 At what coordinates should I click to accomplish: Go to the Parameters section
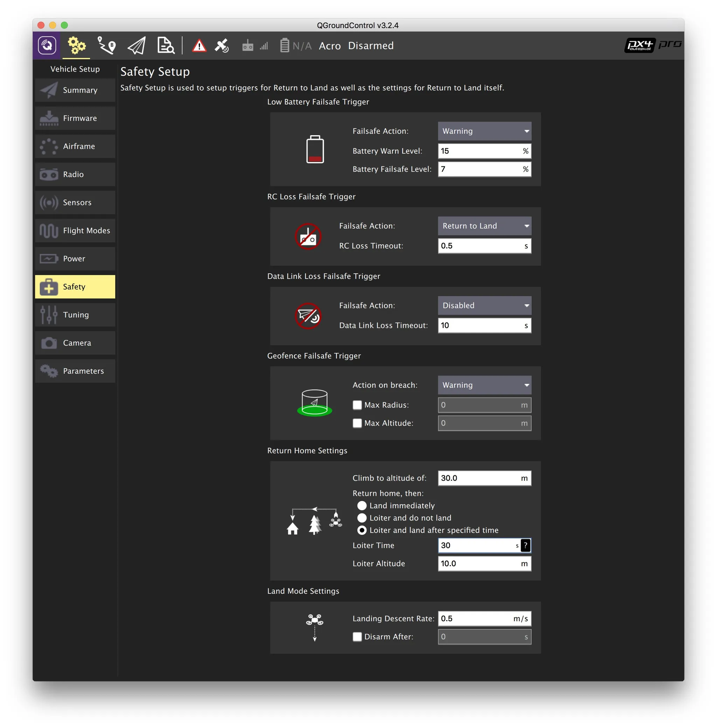pos(75,371)
